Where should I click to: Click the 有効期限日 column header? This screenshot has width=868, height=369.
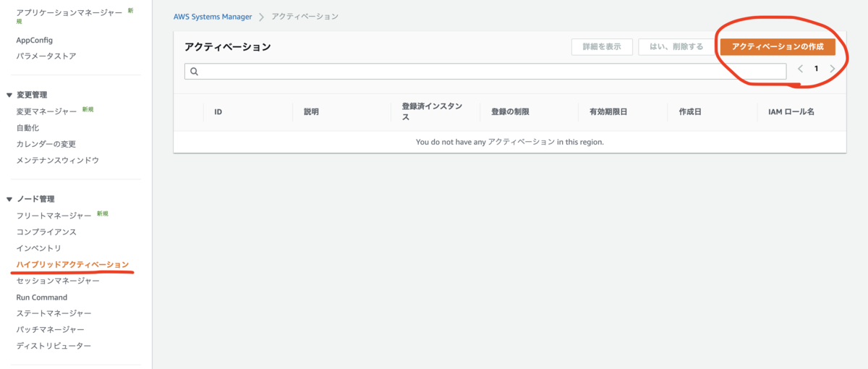608,112
